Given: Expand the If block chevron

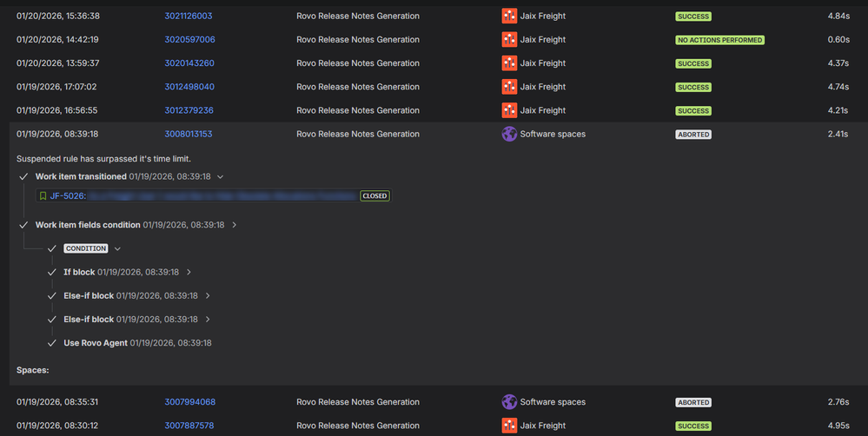Looking at the screenshot, I should coord(189,272).
